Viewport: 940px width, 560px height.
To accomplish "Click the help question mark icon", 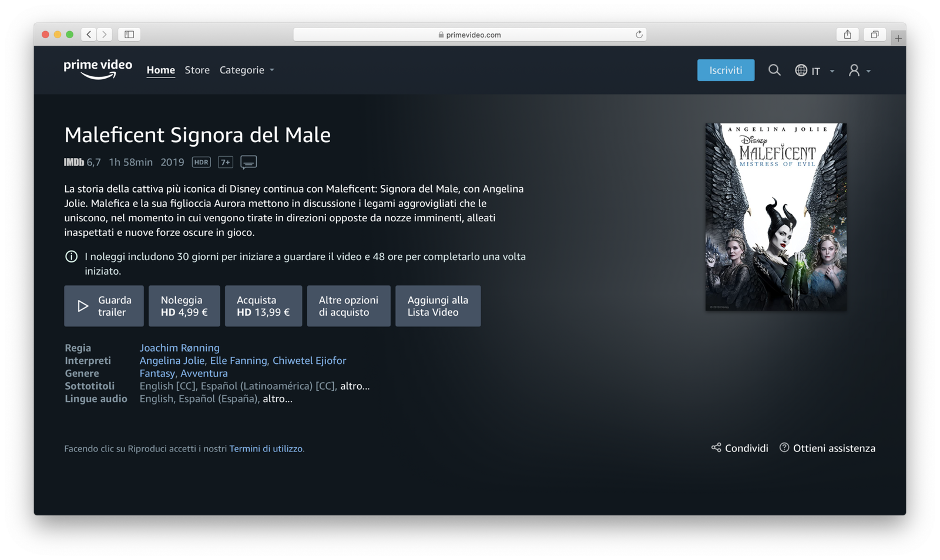I will pos(784,448).
